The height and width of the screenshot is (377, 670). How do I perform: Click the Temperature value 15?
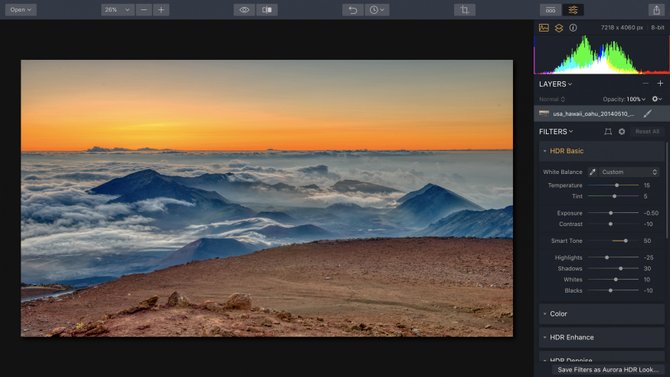[x=647, y=185]
